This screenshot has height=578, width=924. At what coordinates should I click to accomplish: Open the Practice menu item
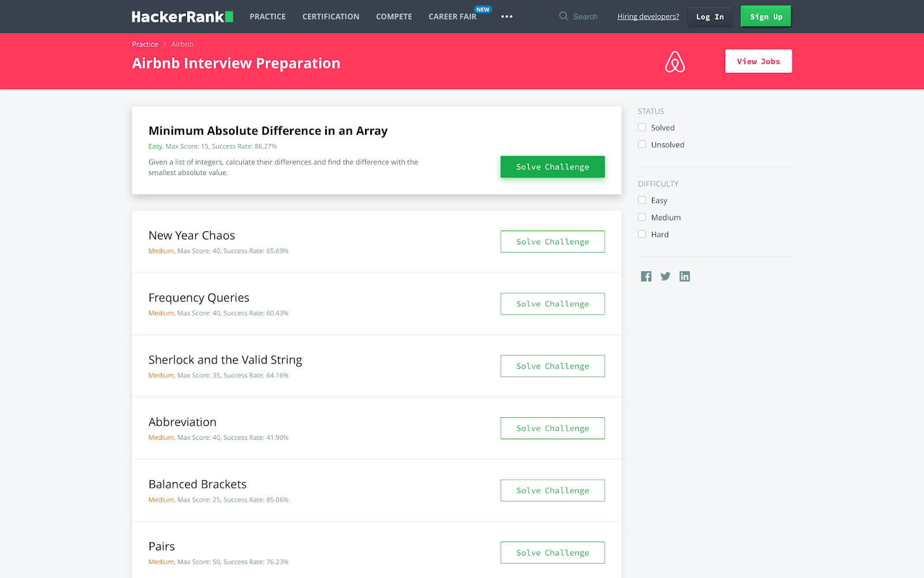(267, 17)
